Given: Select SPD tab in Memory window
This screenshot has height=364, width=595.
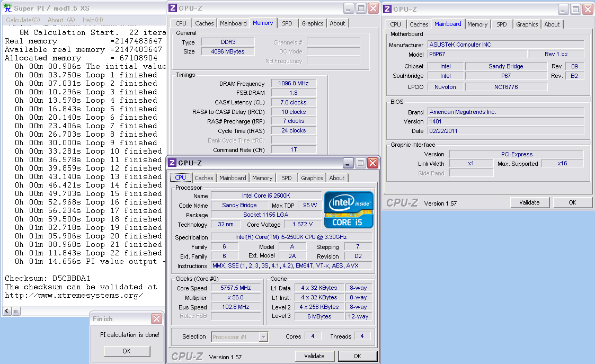Looking at the screenshot, I should click(x=287, y=23).
